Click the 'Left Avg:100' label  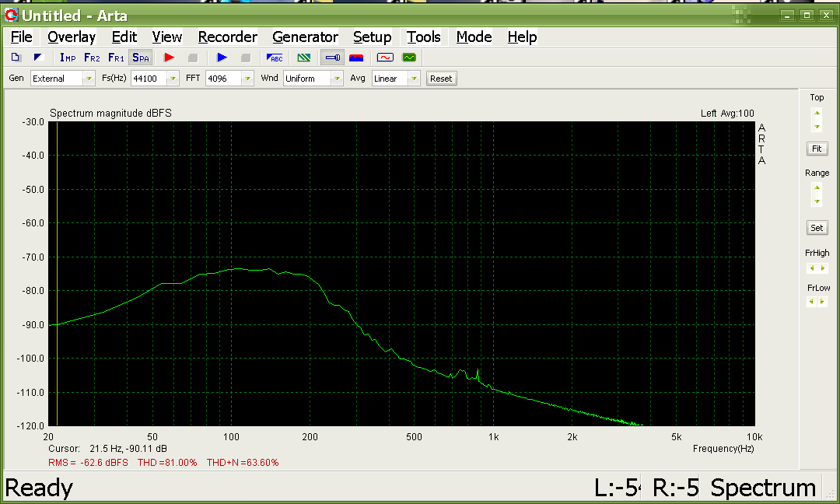[727, 114]
